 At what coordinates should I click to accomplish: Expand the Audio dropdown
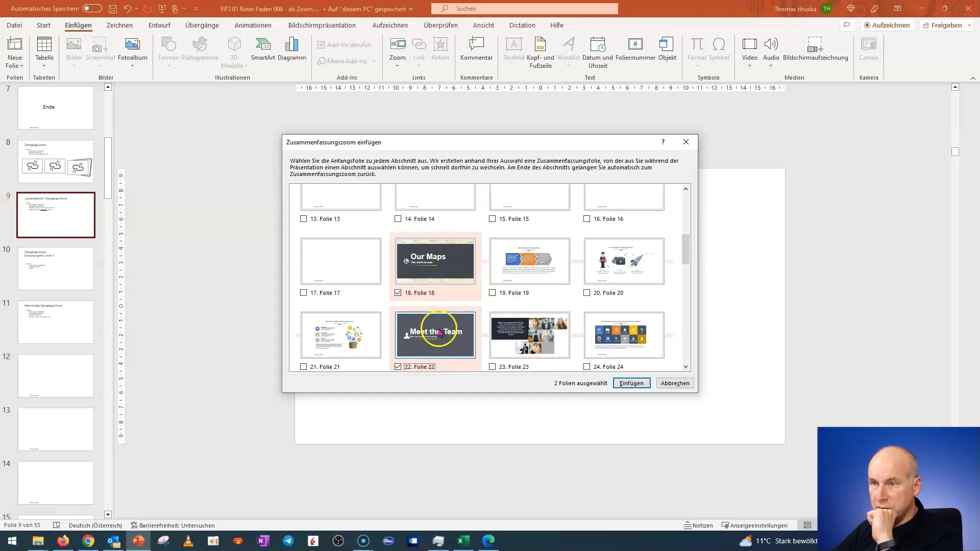(x=771, y=66)
